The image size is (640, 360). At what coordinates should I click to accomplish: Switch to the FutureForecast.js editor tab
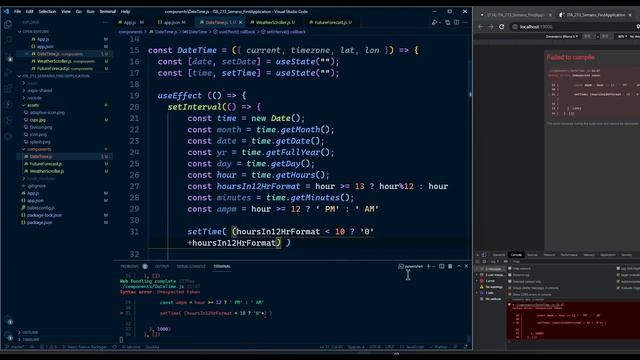(331, 22)
